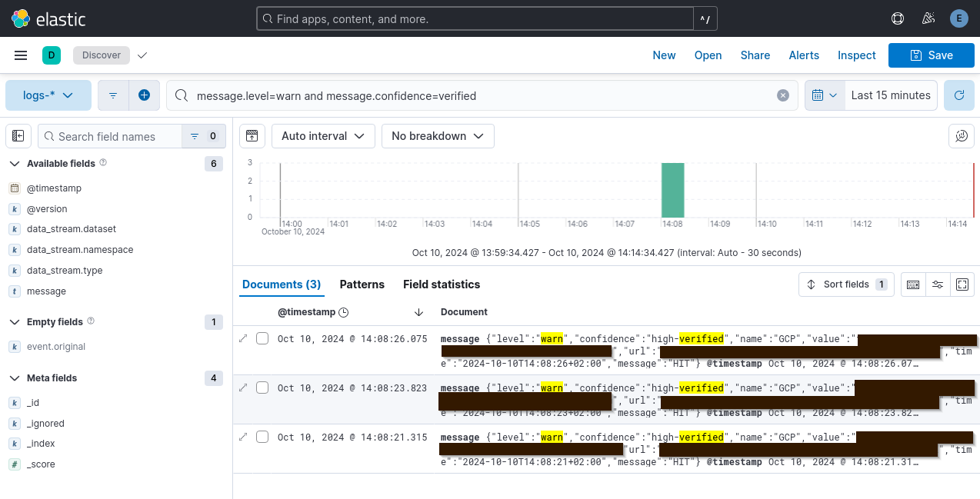Screen dimensions: 980x499
Task: Select the 14:08:23.823 document checkbox
Action: (x=262, y=388)
